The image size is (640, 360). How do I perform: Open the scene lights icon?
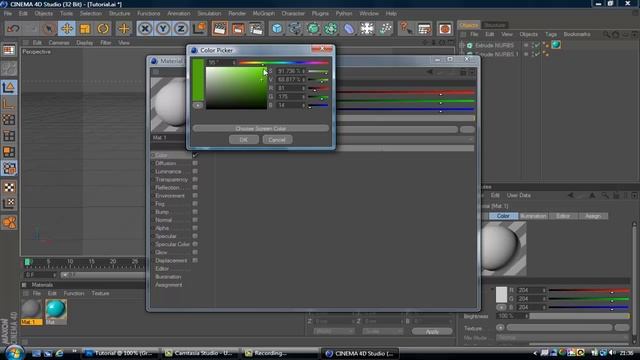367,29
